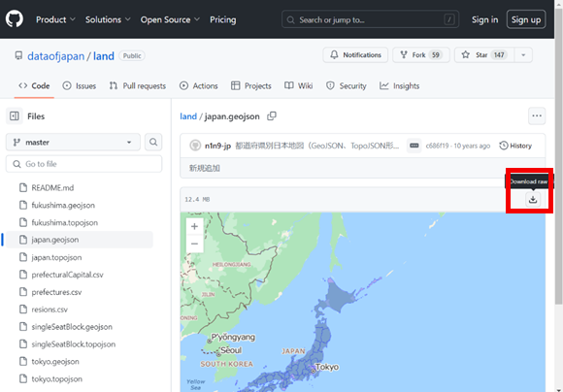The width and height of the screenshot is (563, 392).
Task: Zoom out on the map
Action: (194, 244)
